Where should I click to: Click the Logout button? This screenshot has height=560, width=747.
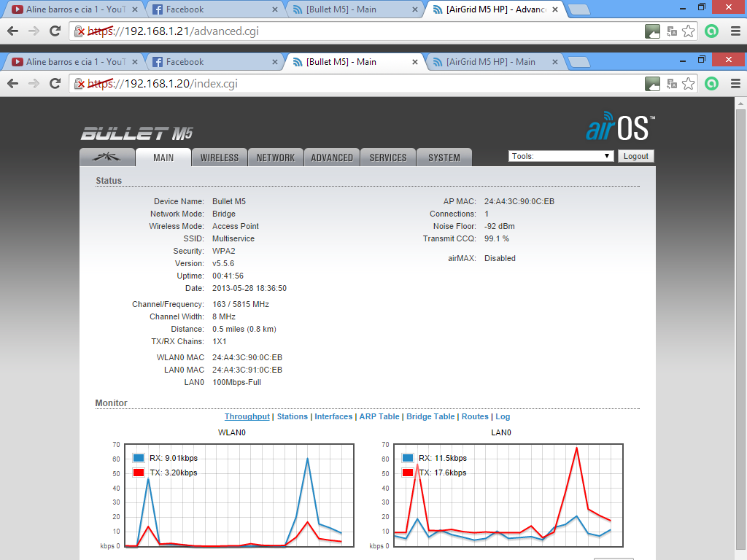tap(635, 156)
